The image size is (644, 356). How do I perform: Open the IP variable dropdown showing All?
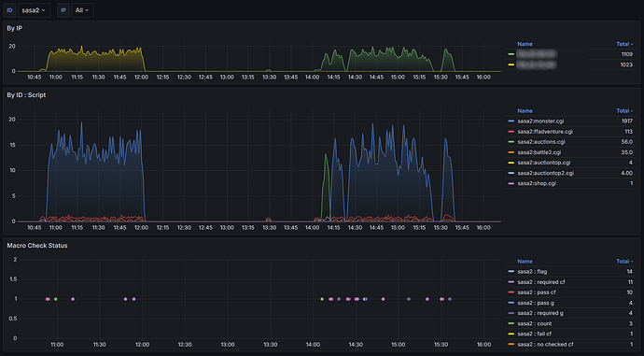point(82,10)
